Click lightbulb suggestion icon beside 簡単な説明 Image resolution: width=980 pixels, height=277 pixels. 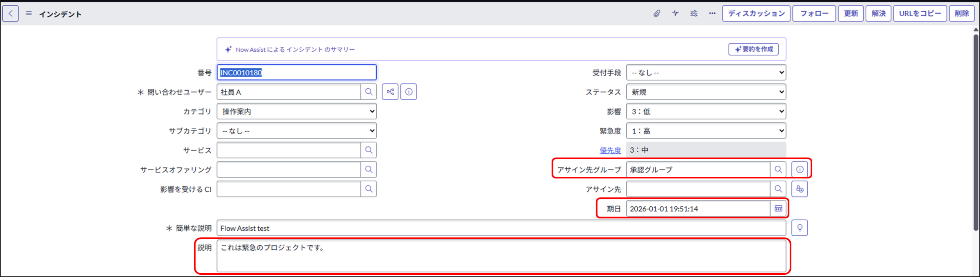[x=800, y=228]
